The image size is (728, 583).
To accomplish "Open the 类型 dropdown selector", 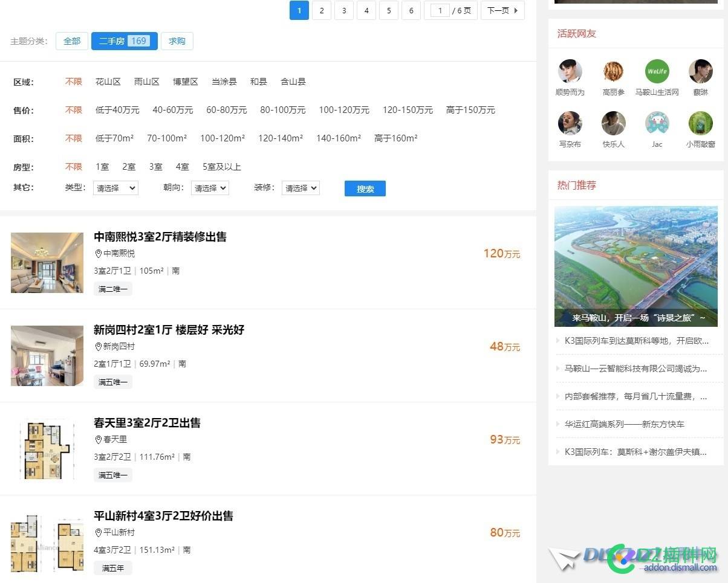I will (115, 188).
